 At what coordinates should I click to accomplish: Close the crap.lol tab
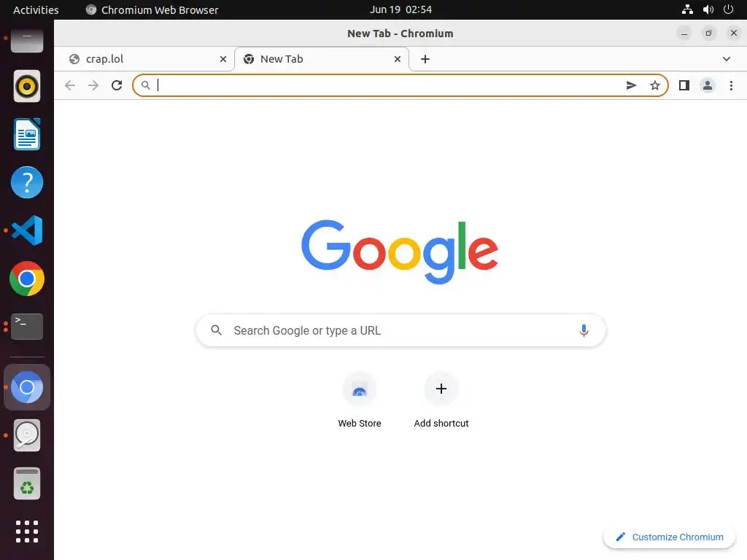click(x=223, y=59)
